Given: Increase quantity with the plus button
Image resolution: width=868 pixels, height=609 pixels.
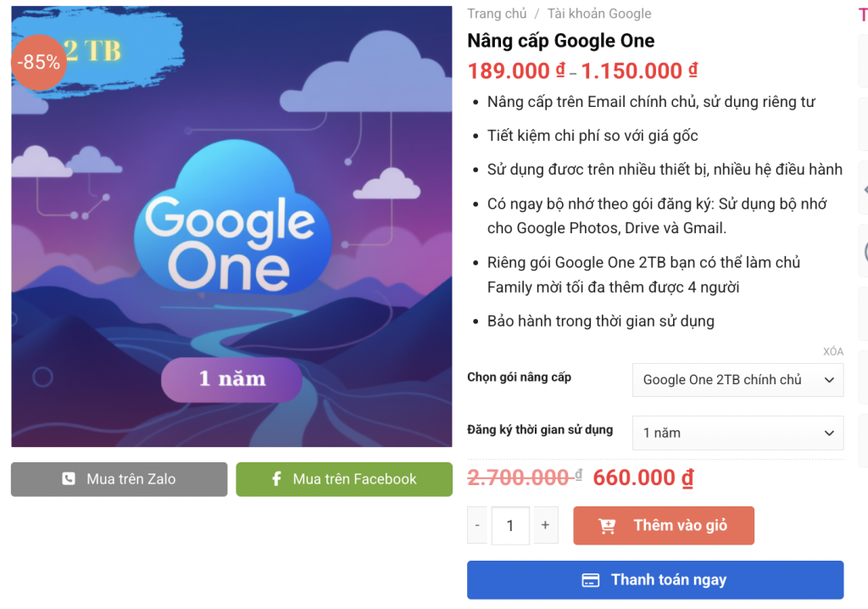Looking at the screenshot, I should tap(545, 526).
